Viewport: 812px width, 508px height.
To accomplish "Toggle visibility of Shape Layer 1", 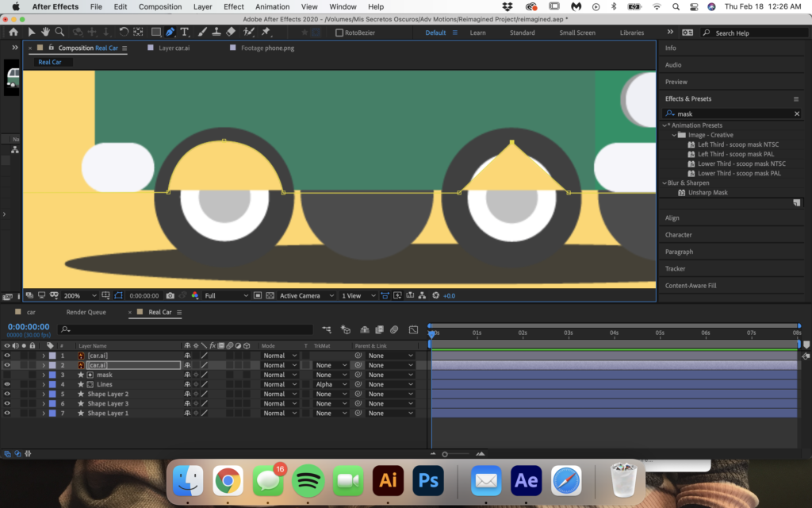I will click(7, 413).
